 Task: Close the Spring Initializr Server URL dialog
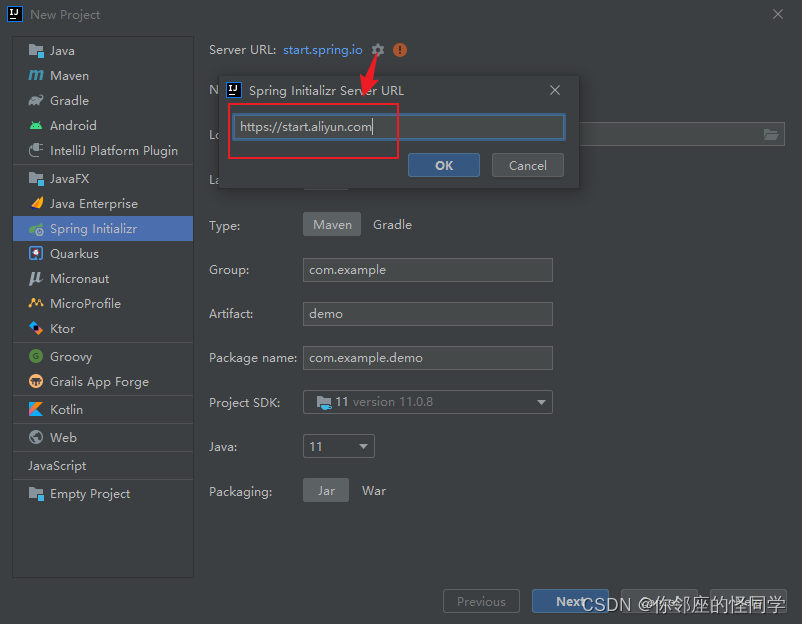(x=555, y=90)
